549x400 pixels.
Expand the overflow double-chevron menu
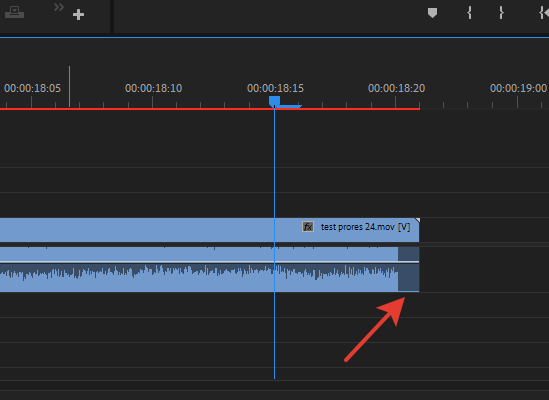click(59, 7)
